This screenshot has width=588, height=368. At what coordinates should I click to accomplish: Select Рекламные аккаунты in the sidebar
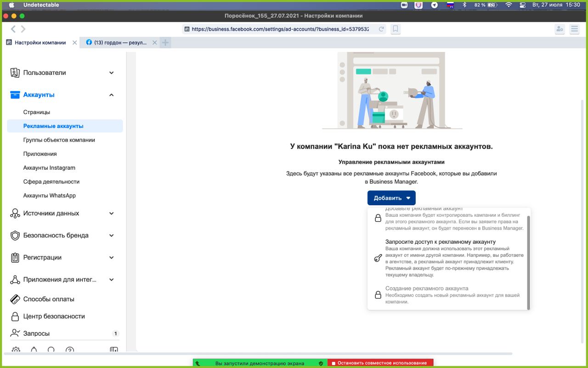point(65,126)
